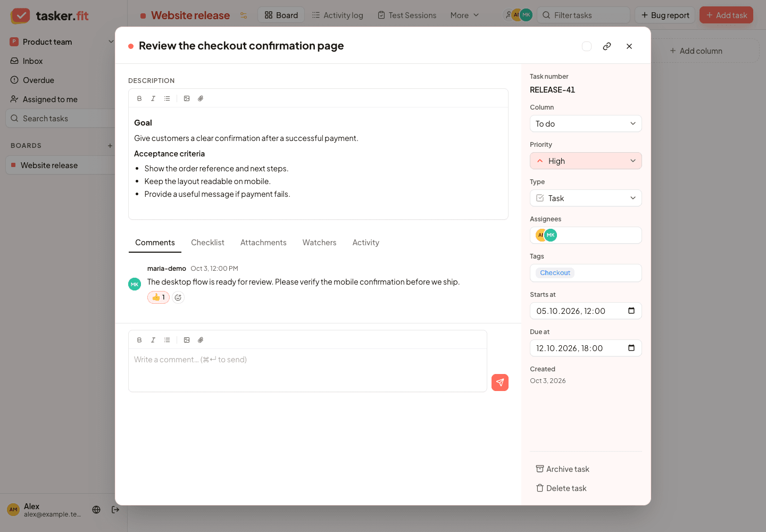
Task: Click the Delete task button
Action: pos(561,488)
